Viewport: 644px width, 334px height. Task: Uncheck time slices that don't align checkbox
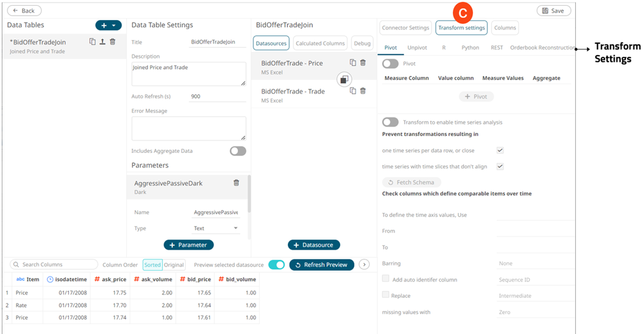tap(500, 166)
